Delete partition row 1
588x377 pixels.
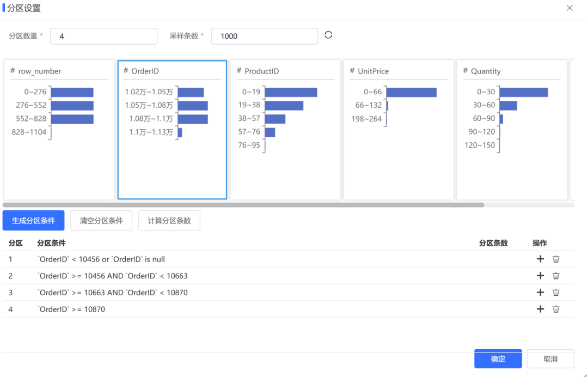(x=556, y=259)
